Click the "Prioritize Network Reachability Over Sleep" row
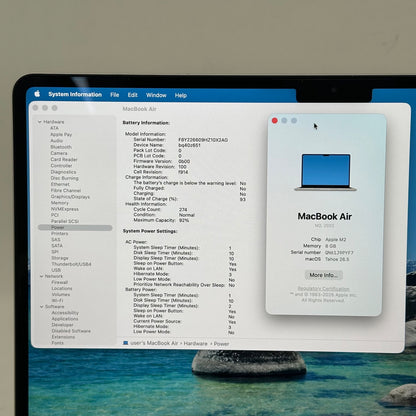The width and height of the screenshot is (416, 416). [x=184, y=285]
